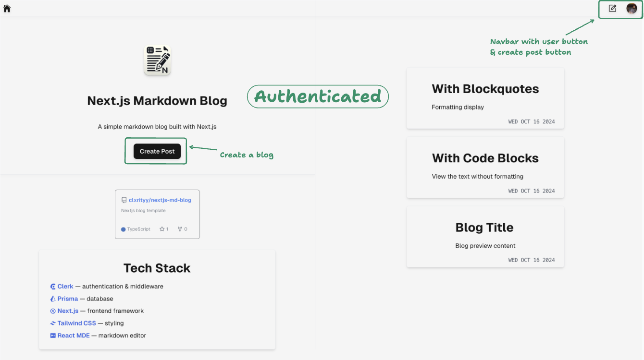The width and height of the screenshot is (644, 360).
Task: Click the Prisma logo icon
Action: pyautogui.click(x=53, y=299)
